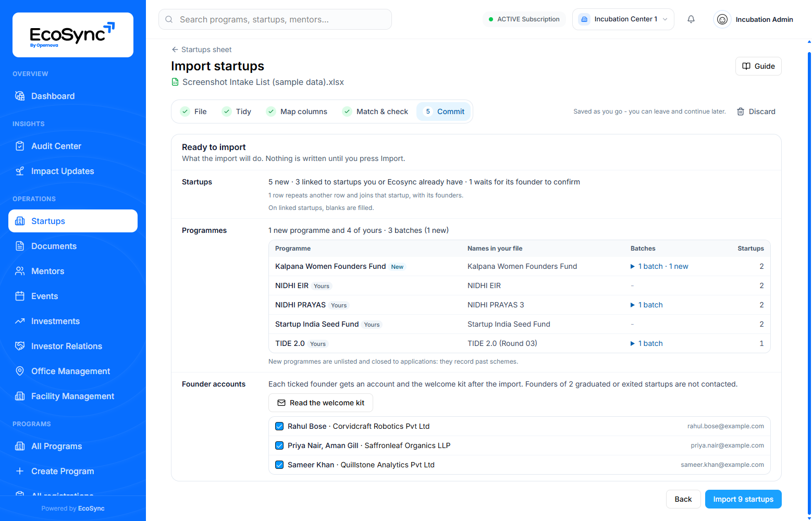
Task: Untick Priya Nair, Aman Gill checkbox
Action: pos(279,445)
